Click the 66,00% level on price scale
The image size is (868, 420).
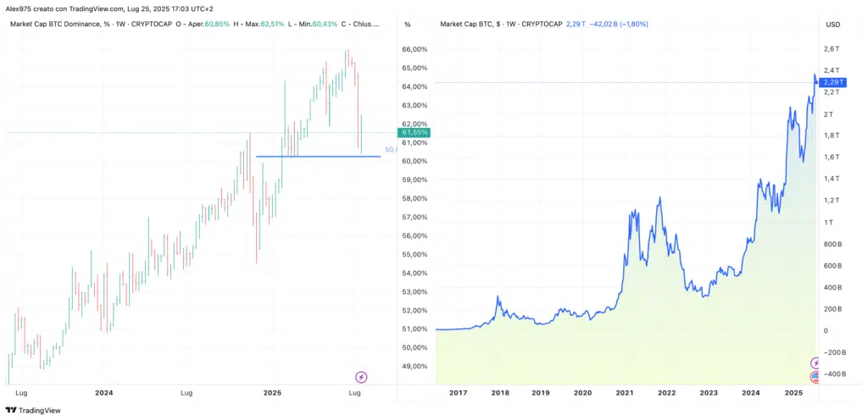415,50
